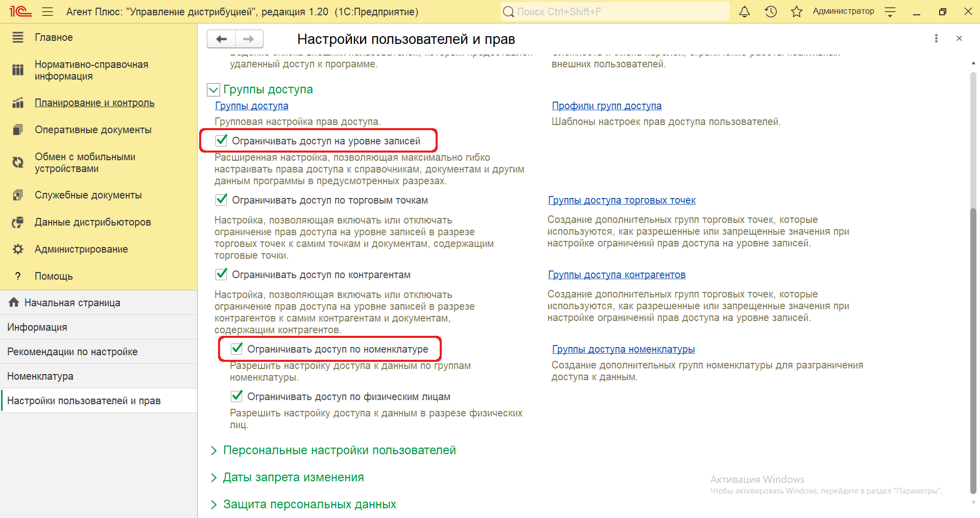Toggle Ограничивать доступ по торговым точкам
This screenshot has height=518, width=980.
pos(222,200)
